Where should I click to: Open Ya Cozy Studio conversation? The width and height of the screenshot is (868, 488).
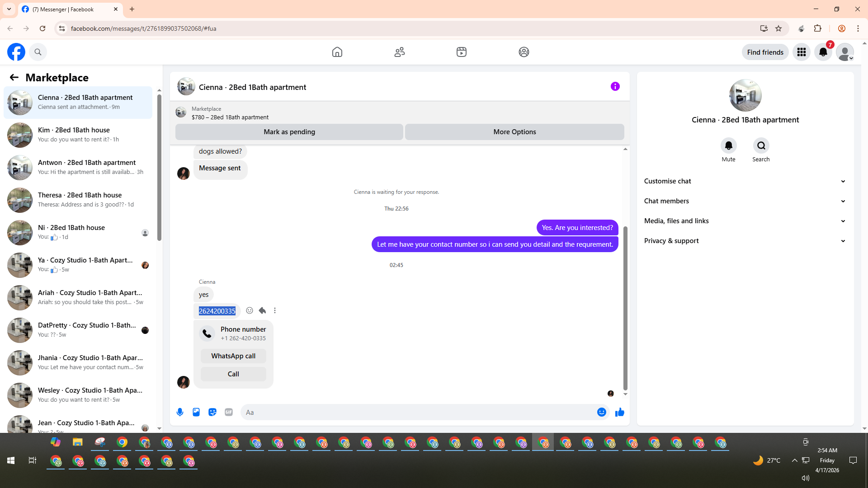[x=78, y=265]
